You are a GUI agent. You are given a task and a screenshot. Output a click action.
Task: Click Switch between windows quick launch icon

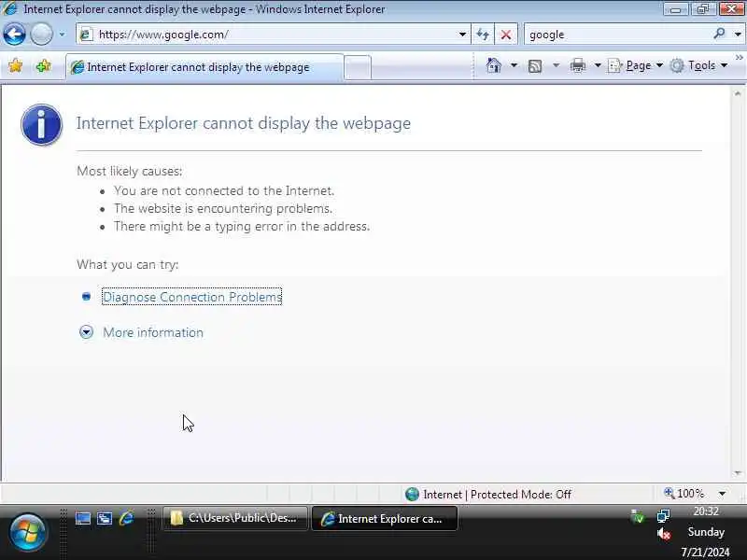(x=105, y=518)
